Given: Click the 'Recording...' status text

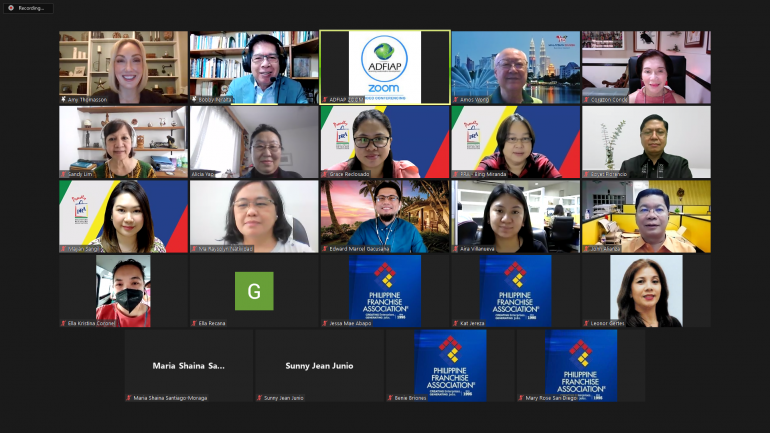Looking at the screenshot, I should [x=31, y=8].
